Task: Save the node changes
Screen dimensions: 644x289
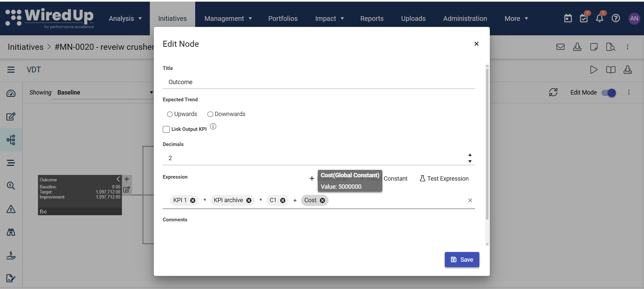Action: click(462, 260)
